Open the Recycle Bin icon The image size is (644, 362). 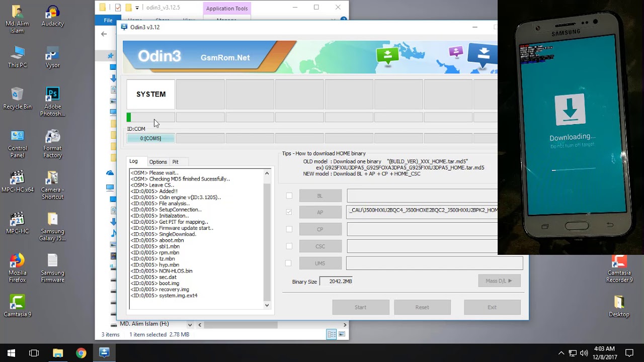[x=17, y=99]
